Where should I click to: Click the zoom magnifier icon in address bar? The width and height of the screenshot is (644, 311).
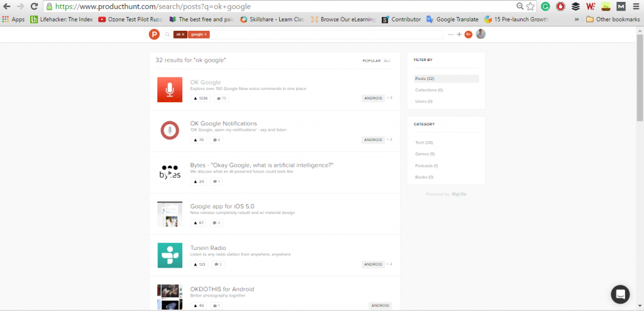520,6
